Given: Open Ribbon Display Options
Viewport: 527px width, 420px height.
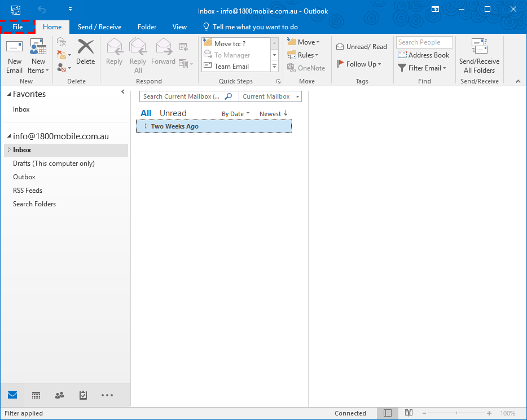Looking at the screenshot, I should click(x=435, y=10).
